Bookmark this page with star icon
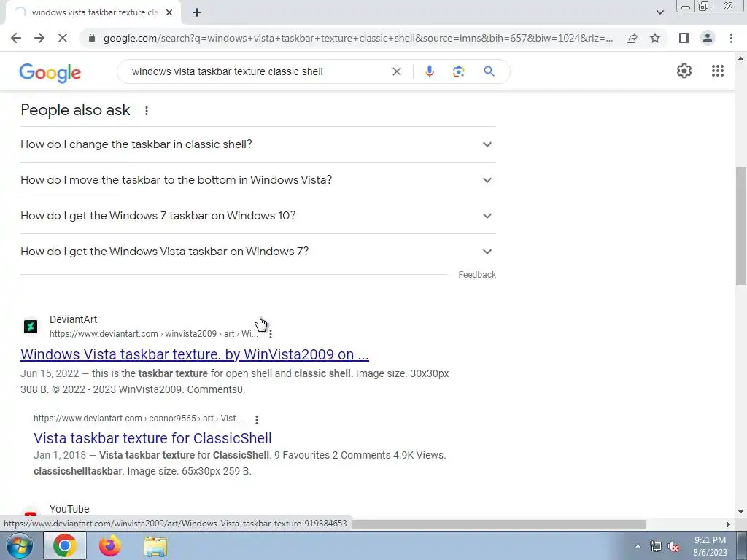Viewport: 747px width, 560px height. [655, 38]
